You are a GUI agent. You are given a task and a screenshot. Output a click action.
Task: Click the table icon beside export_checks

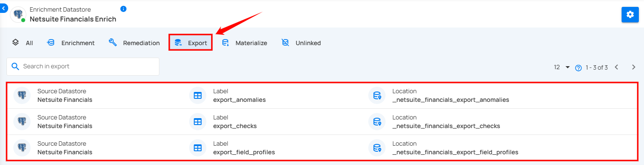pos(198,122)
